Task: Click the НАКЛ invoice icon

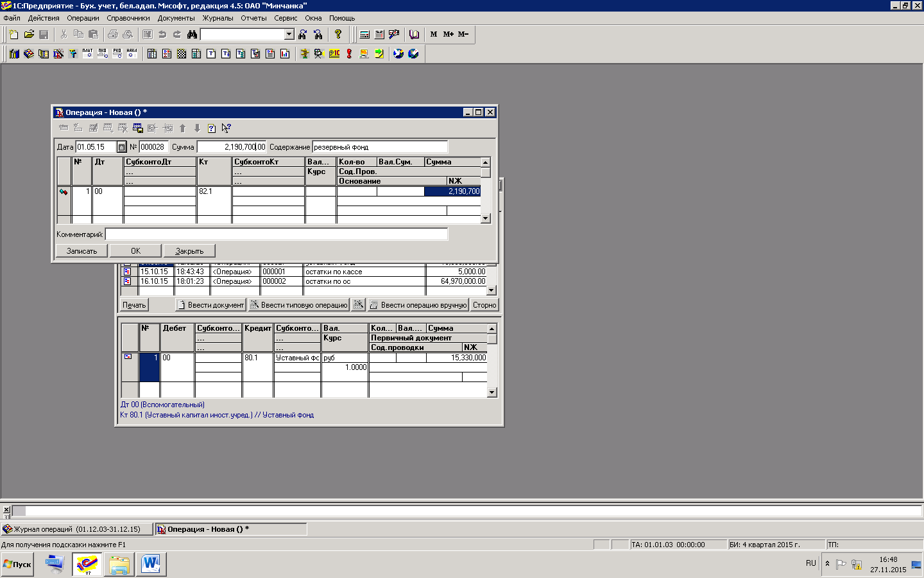Action: 132,54
